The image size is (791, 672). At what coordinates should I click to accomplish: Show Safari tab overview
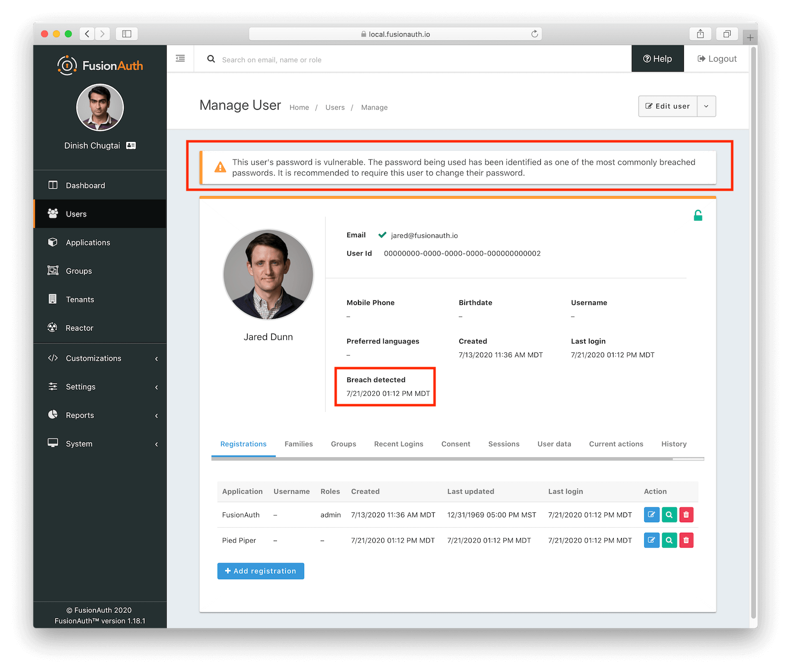pyautogui.click(x=727, y=34)
